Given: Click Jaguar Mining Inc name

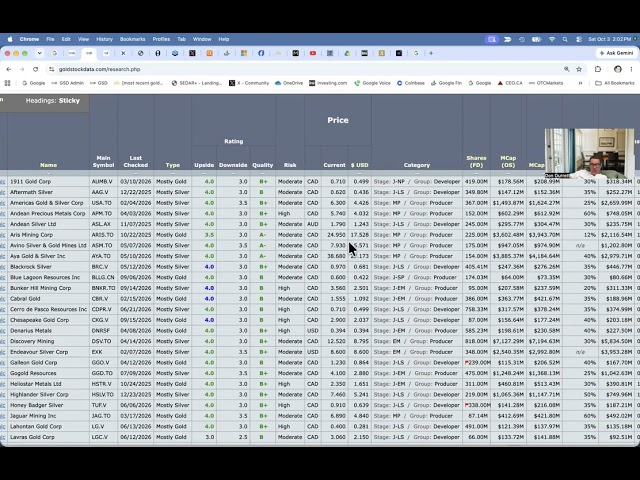Looking at the screenshot, I should [33, 416].
